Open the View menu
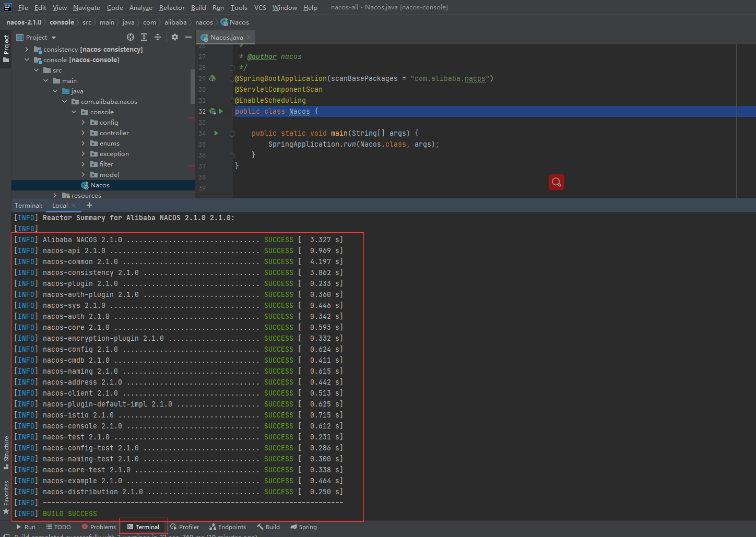Screen dimensions: 756x537 point(60,7)
